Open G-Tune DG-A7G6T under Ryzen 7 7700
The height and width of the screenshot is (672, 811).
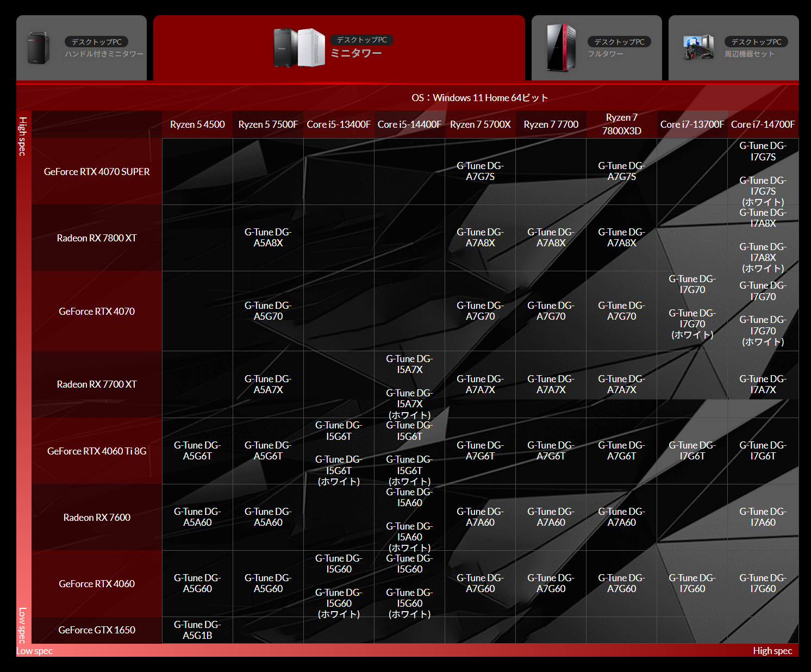(x=551, y=451)
